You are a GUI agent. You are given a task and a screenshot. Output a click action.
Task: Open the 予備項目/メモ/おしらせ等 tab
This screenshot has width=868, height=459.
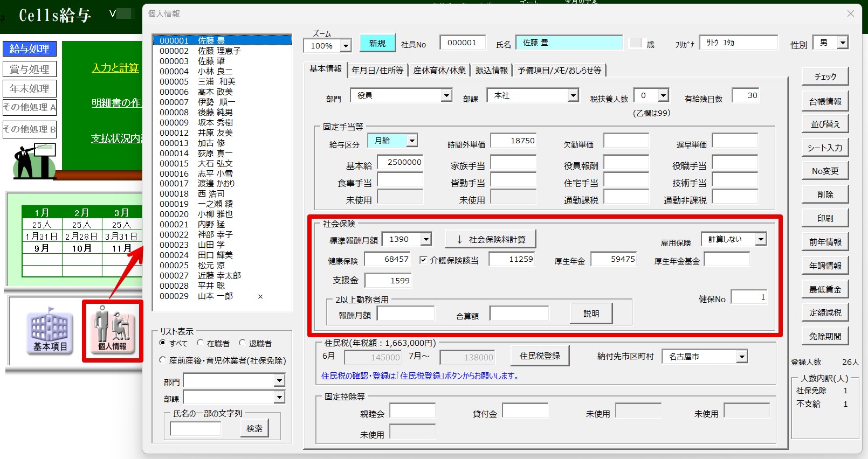coord(560,70)
